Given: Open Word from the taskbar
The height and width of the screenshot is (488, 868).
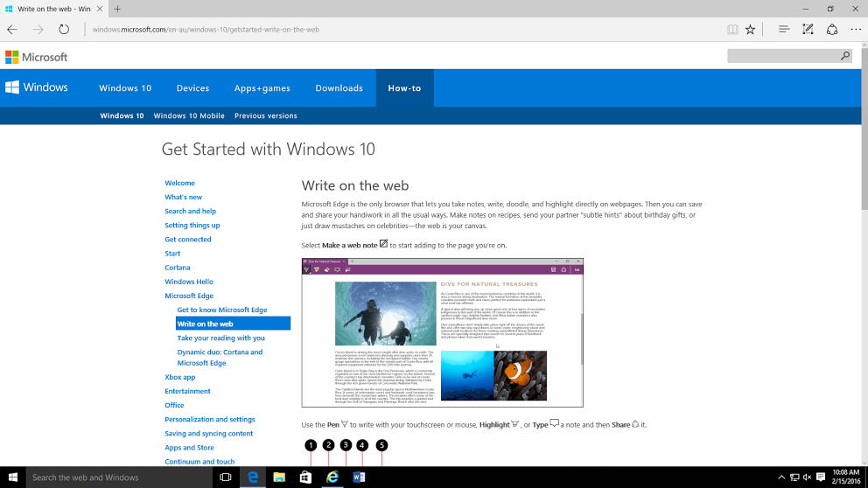Looking at the screenshot, I should (359, 478).
